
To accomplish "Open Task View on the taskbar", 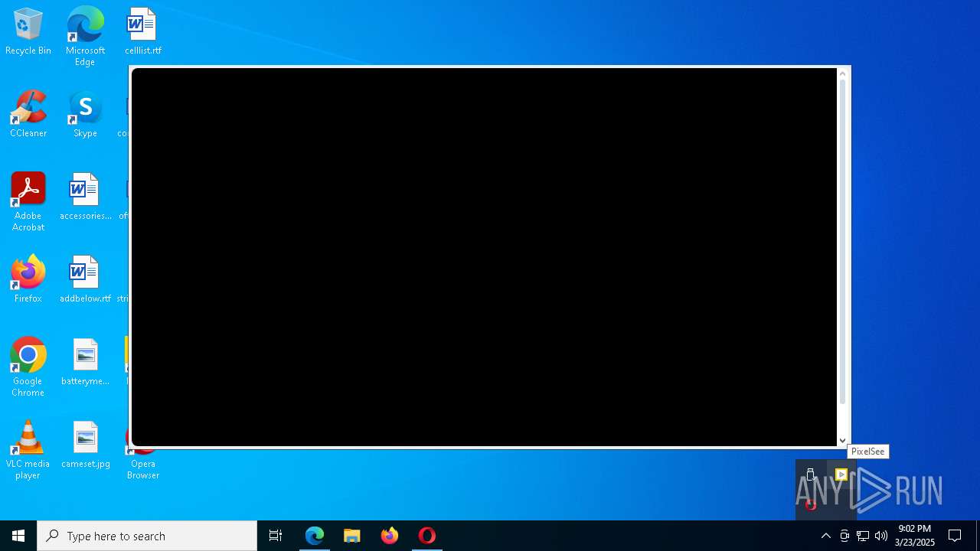I will point(276,536).
